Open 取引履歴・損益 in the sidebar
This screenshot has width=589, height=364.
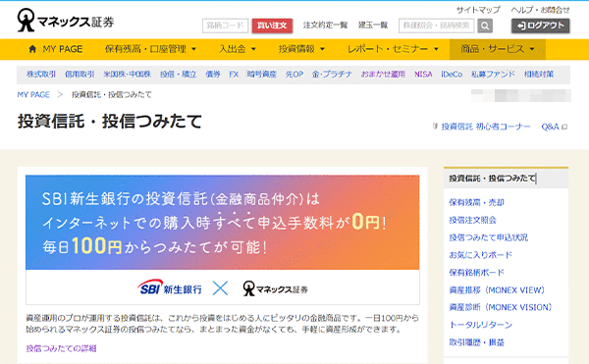[477, 342]
